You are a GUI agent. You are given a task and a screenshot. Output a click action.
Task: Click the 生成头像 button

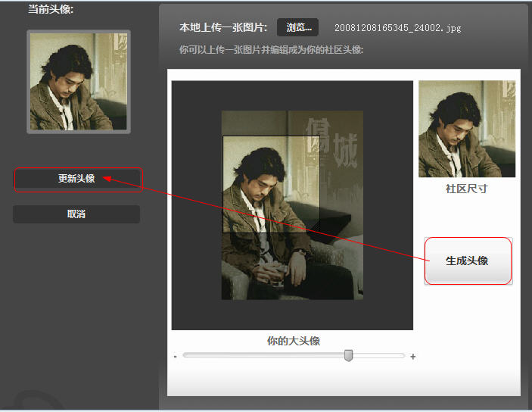(468, 261)
